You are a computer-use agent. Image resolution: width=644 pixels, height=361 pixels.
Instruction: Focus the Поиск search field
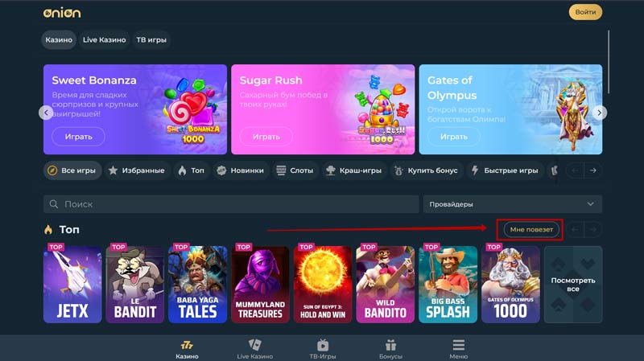(x=231, y=204)
